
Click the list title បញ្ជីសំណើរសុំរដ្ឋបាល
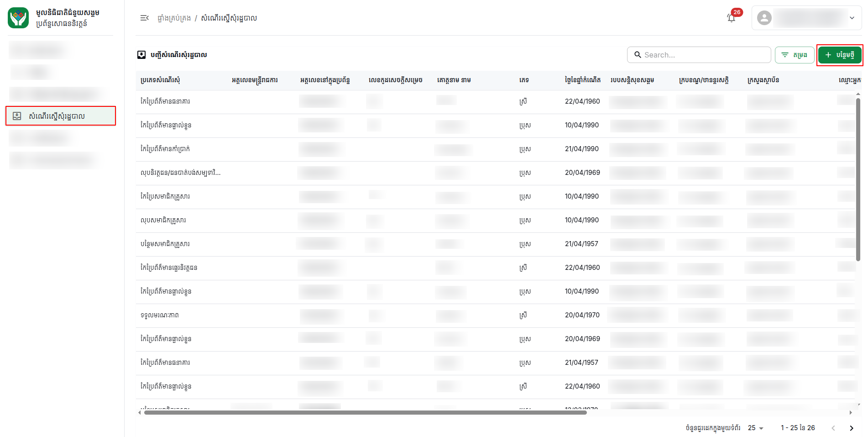(179, 55)
